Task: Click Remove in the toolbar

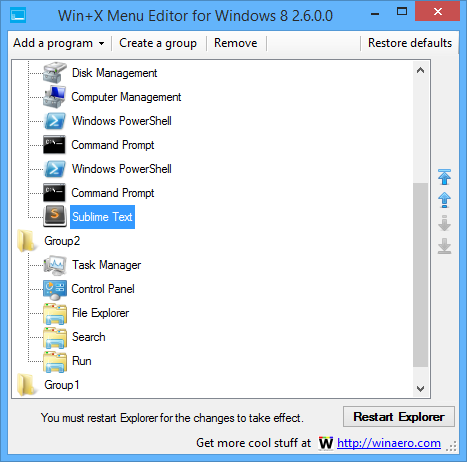Action: tap(236, 43)
